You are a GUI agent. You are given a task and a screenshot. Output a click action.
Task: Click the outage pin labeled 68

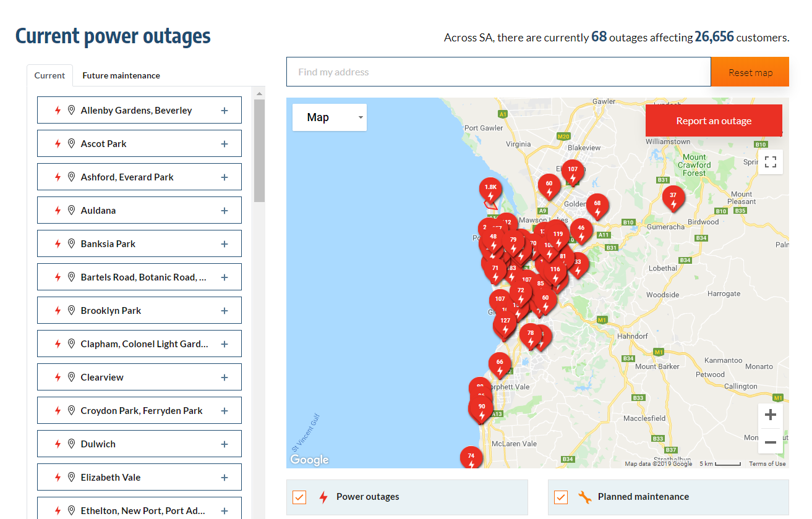pyautogui.click(x=597, y=206)
